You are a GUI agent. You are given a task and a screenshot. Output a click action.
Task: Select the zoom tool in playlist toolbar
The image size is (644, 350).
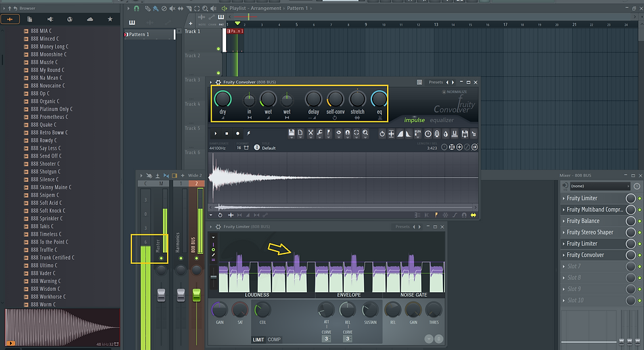coord(205,8)
